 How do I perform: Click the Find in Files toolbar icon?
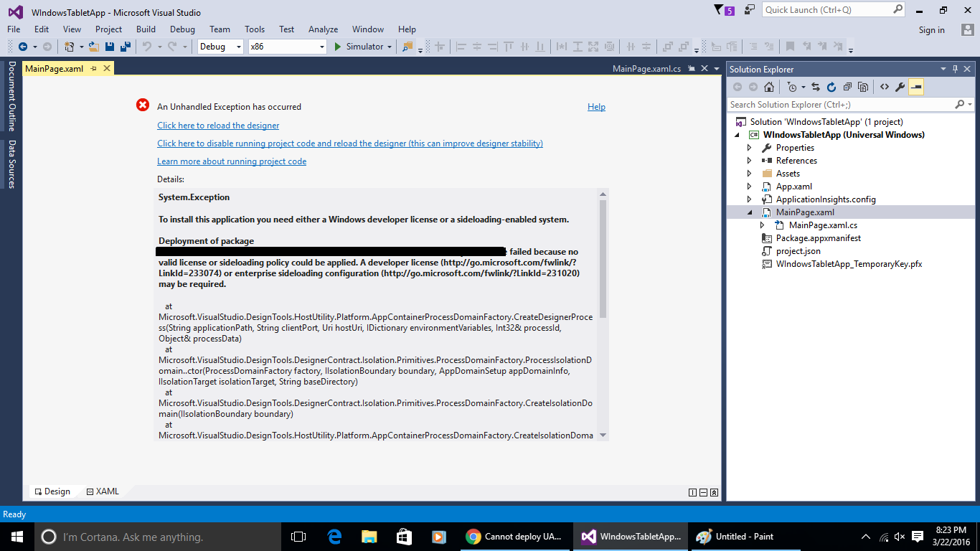407,47
